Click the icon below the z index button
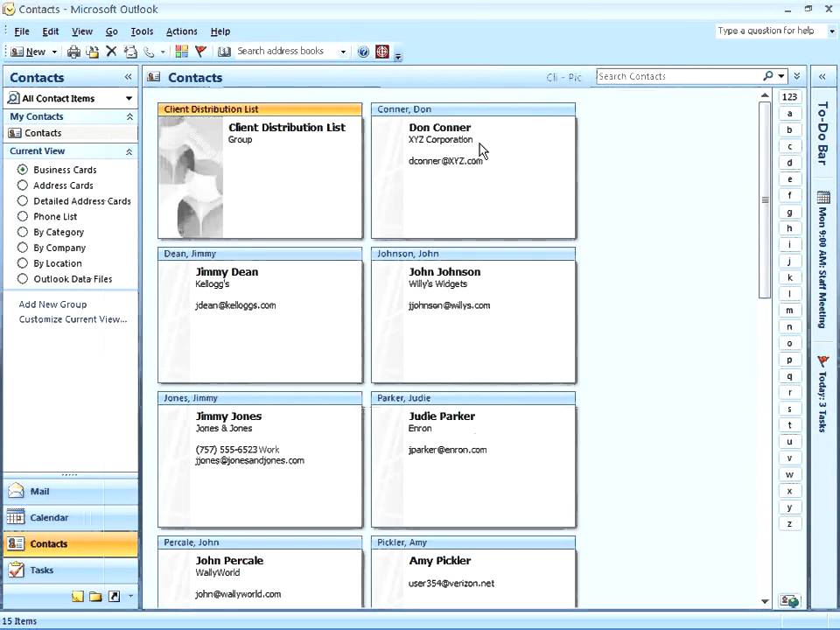The height and width of the screenshot is (630, 840). [x=789, y=601]
